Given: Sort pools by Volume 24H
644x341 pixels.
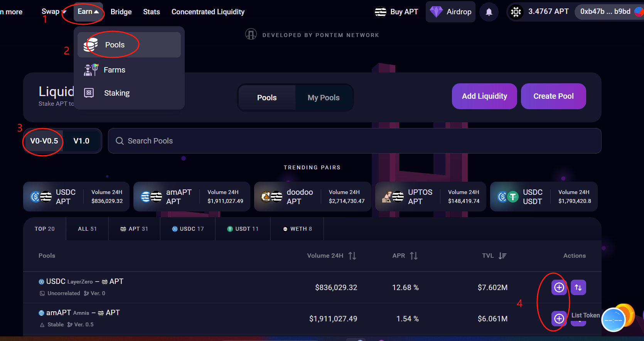Looking at the screenshot, I should pyautogui.click(x=352, y=256).
